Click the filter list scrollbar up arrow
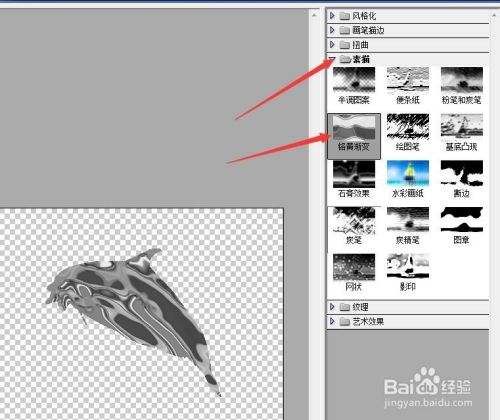 pos(494,15)
